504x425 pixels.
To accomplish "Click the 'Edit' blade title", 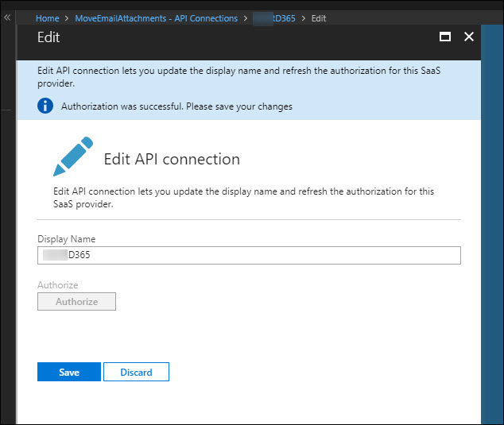I will (x=48, y=37).
